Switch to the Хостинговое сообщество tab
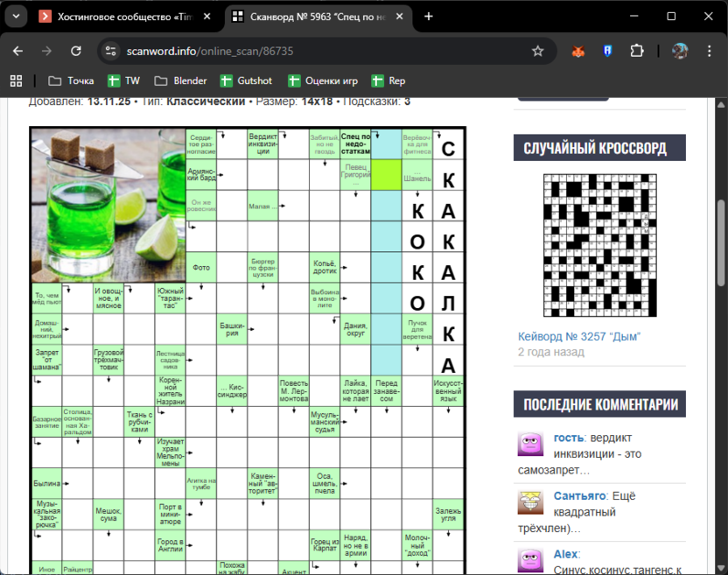Screen dimensions: 728x575 (124, 17)
